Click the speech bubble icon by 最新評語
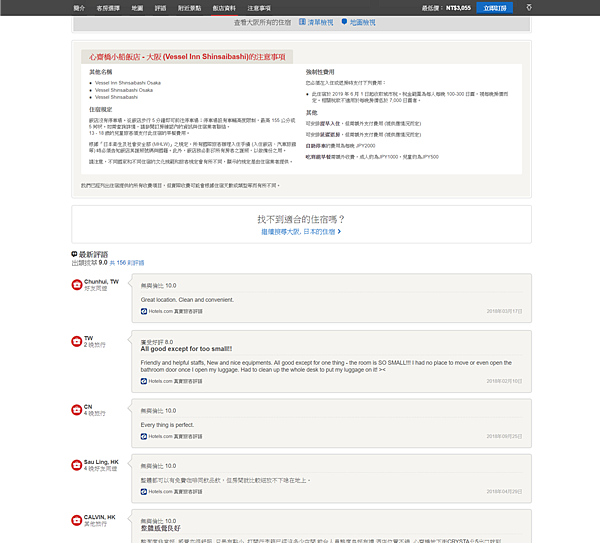600x543 pixels. 74,254
